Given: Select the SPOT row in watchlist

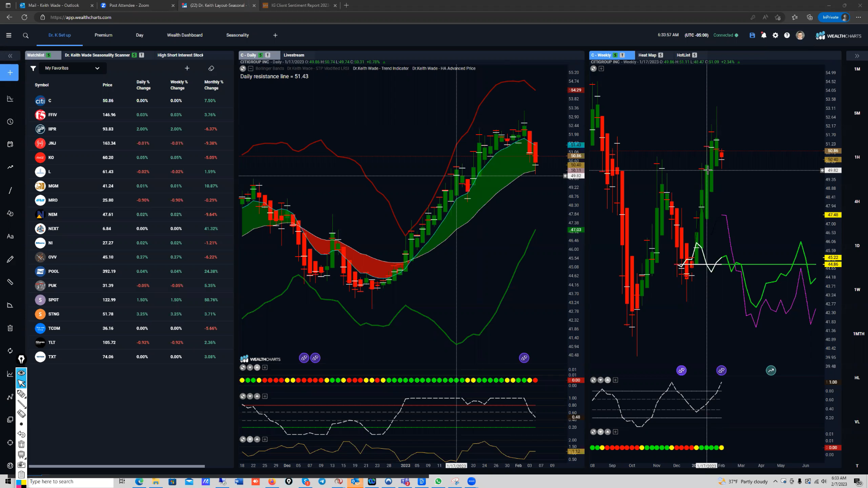Looking at the screenshot, I should coord(131,300).
